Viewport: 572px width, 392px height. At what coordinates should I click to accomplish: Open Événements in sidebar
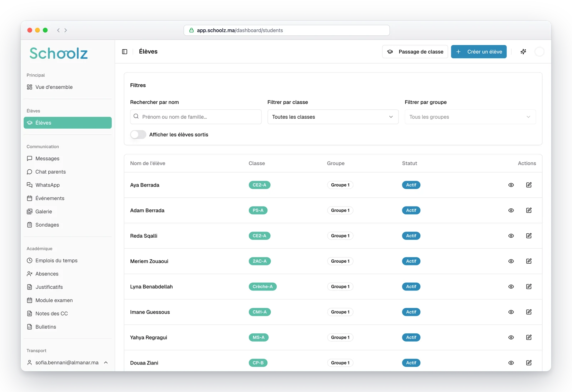point(68,198)
